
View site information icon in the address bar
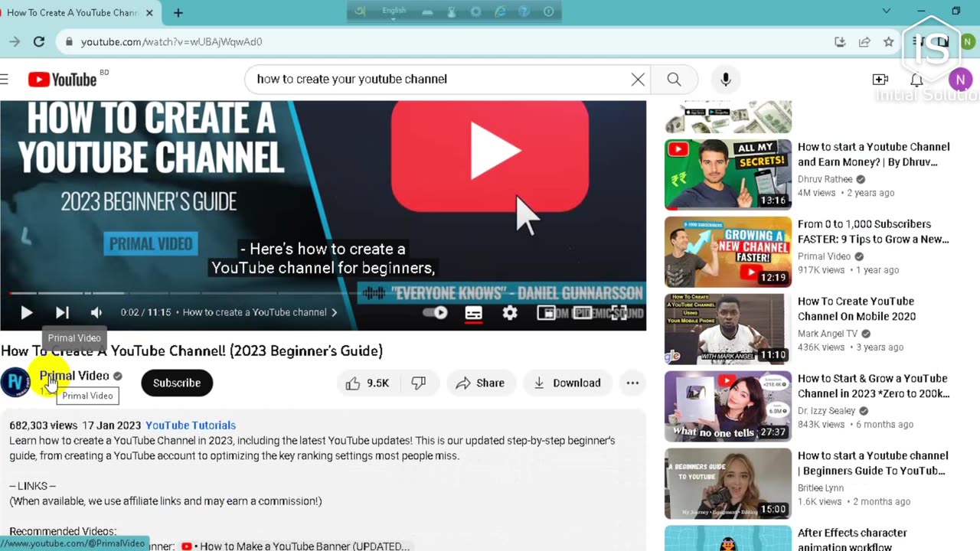(70, 42)
